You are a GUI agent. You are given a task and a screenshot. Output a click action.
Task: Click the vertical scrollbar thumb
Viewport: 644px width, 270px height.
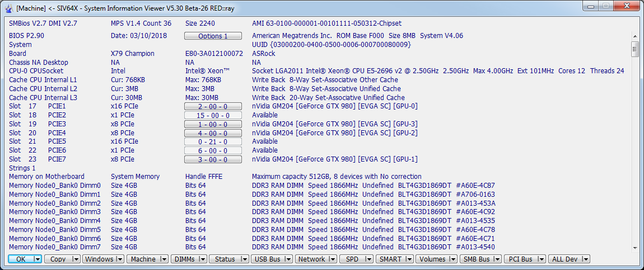[635, 49]
